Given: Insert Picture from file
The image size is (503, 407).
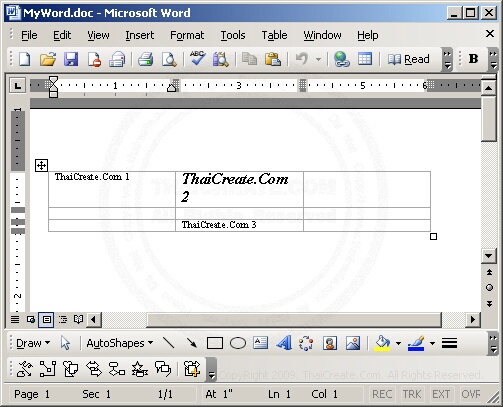Looking at the screenshot, I should pyautogui.click(x=353, y=343).
